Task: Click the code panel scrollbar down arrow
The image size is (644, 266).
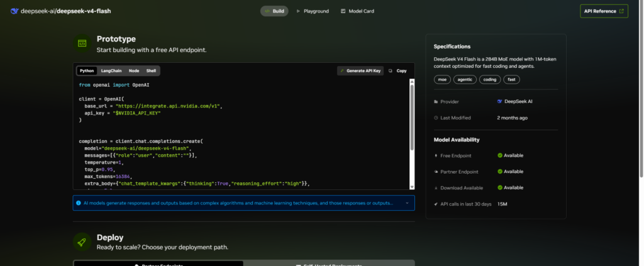Action: tap(412, 187)
